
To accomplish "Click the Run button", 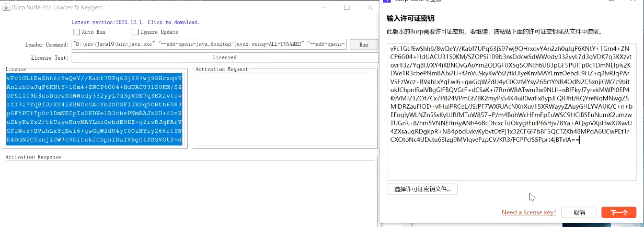I will (x=363, y=45).
